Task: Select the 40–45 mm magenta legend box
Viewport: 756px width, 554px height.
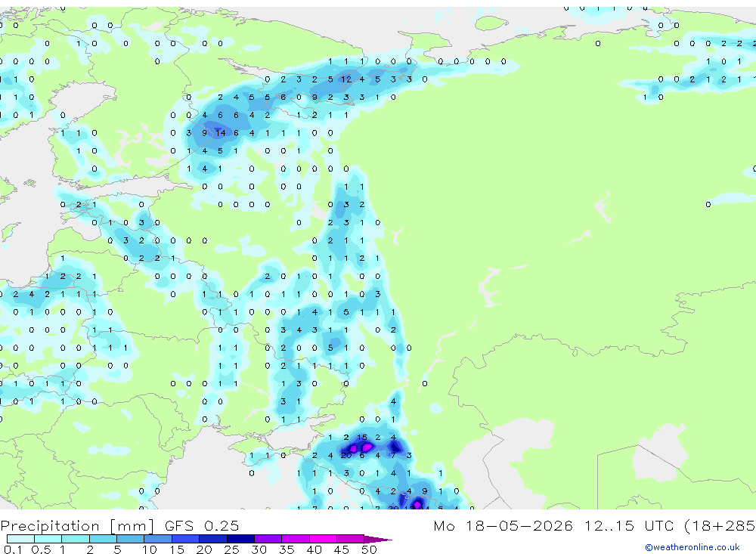Action: pyautogui.click(x=323, y=539)
